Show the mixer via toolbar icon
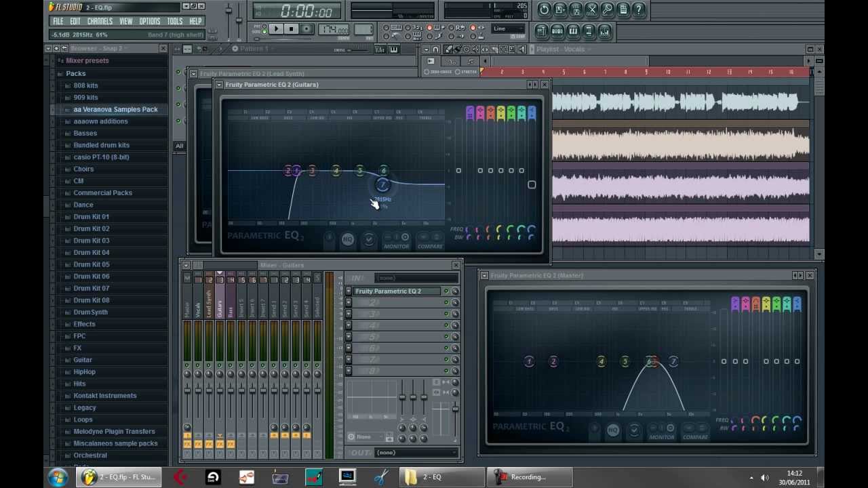Screen dimensions: 868x488 (x=604, y=31)
